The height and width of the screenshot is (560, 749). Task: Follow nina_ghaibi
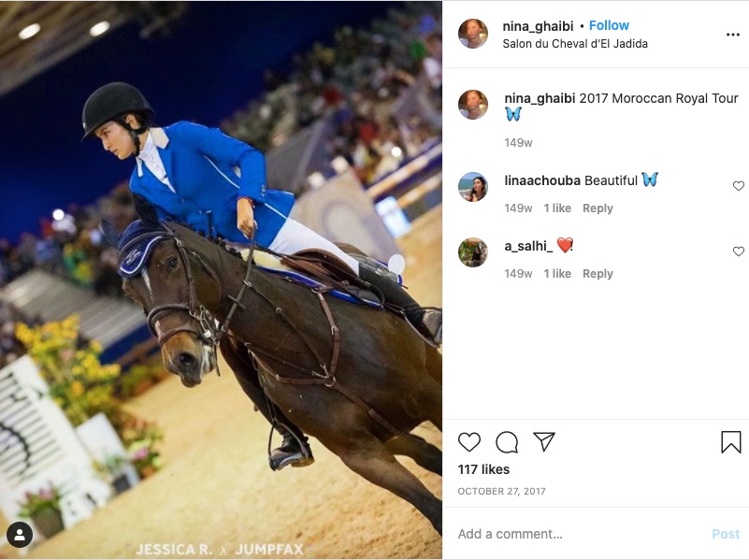[609, 26]
